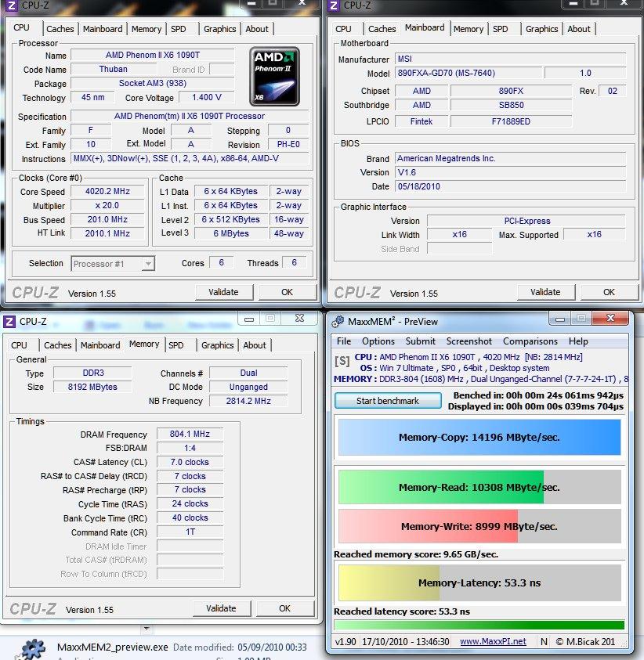
Task: Open Graphics tab in the Memory window
Action: (217, 345)
